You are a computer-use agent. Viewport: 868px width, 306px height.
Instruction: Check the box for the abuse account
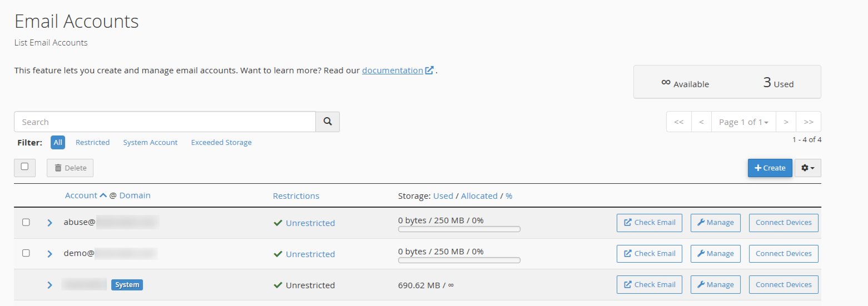tap(26, 222)
